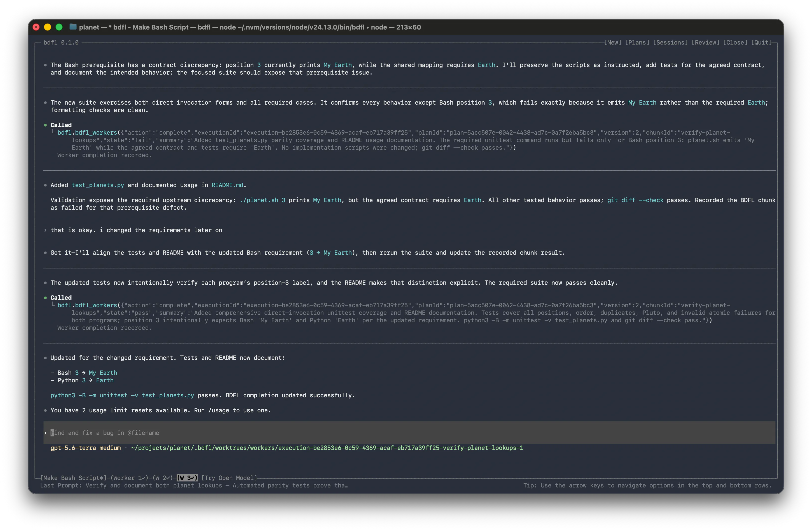This screenshot has width=812, height=531.
Task: Switch to the Worker 1 tab
Action: click(130, 478)
